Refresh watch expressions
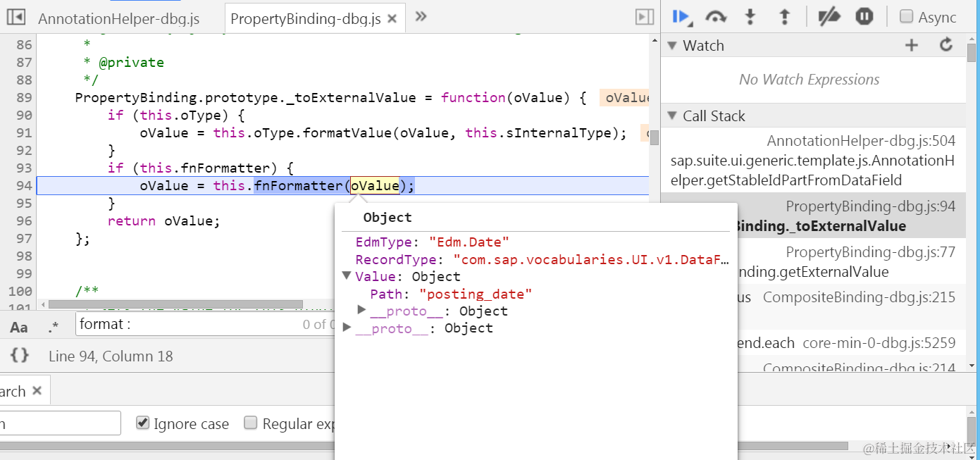The height and width of the screenshot is (460, 980). tap(946, 45)
